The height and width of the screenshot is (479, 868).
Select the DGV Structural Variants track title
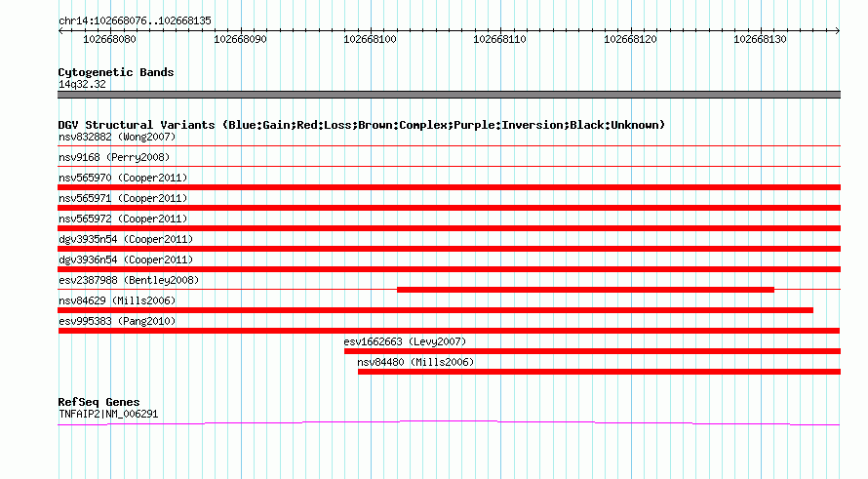361,125
